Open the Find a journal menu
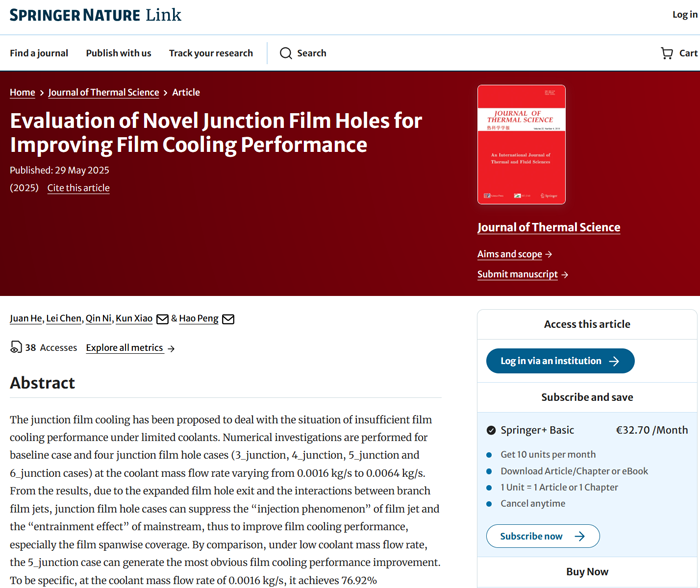The image size is (700, 588). click(x=39, y=53)
